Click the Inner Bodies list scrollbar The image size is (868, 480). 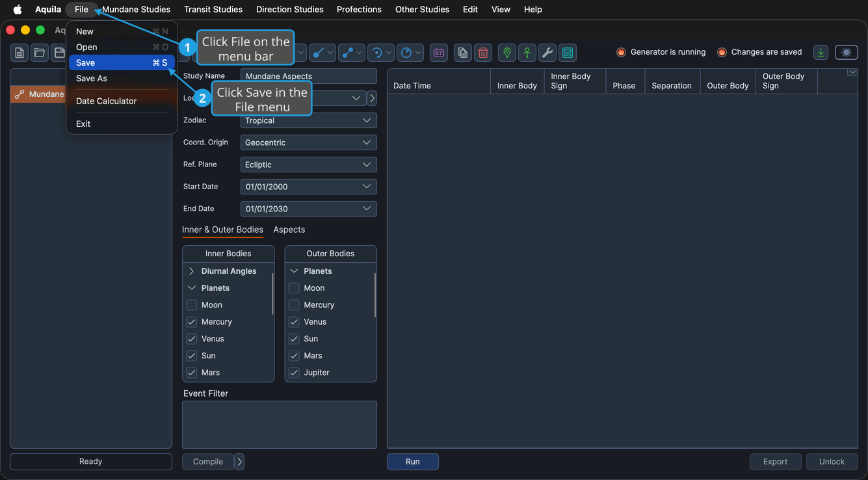[272, 294]
